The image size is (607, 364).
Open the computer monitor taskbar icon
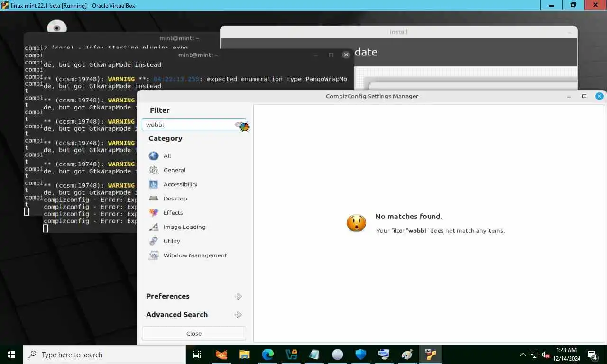pos(384,355)
